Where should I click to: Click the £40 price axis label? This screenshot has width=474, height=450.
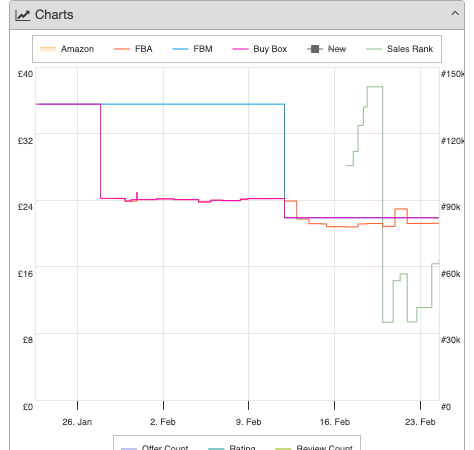pos(25,74)
